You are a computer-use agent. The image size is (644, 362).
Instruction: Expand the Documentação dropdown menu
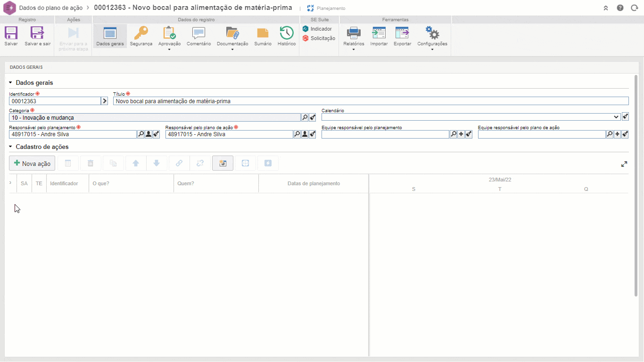232,49
